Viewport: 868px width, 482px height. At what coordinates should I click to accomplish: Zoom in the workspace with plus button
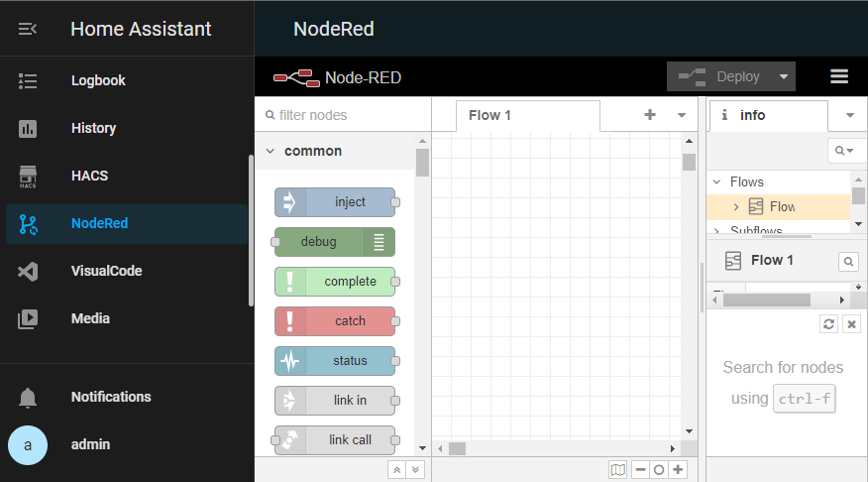[678, 470]
